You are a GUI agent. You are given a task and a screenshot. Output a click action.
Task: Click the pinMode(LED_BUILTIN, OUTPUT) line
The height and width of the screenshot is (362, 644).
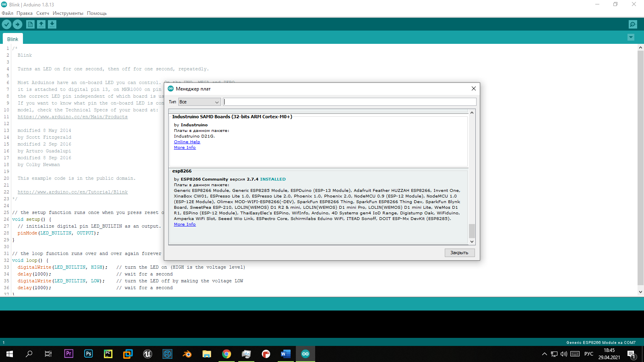point(58,233)
